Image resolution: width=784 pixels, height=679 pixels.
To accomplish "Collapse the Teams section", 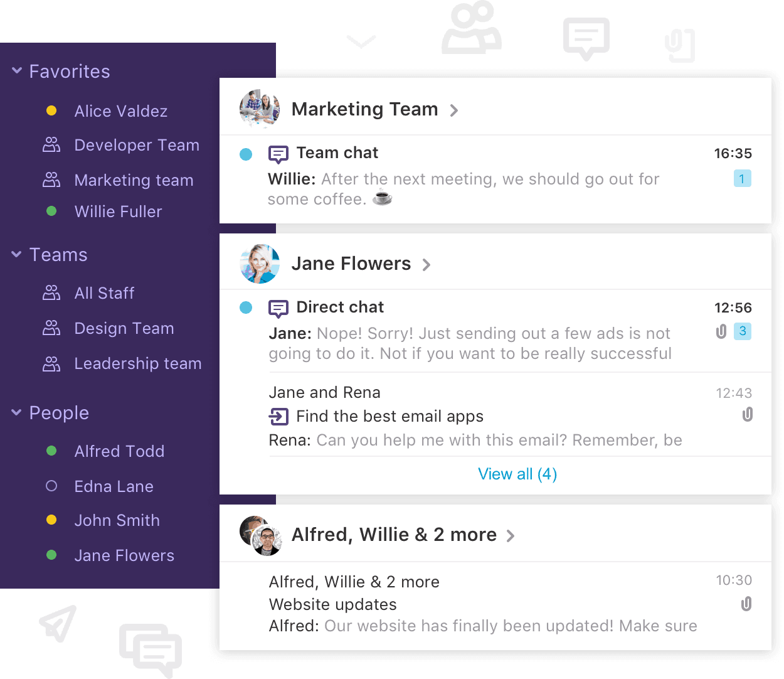I will pyautogui.click(x=17, y=254).
